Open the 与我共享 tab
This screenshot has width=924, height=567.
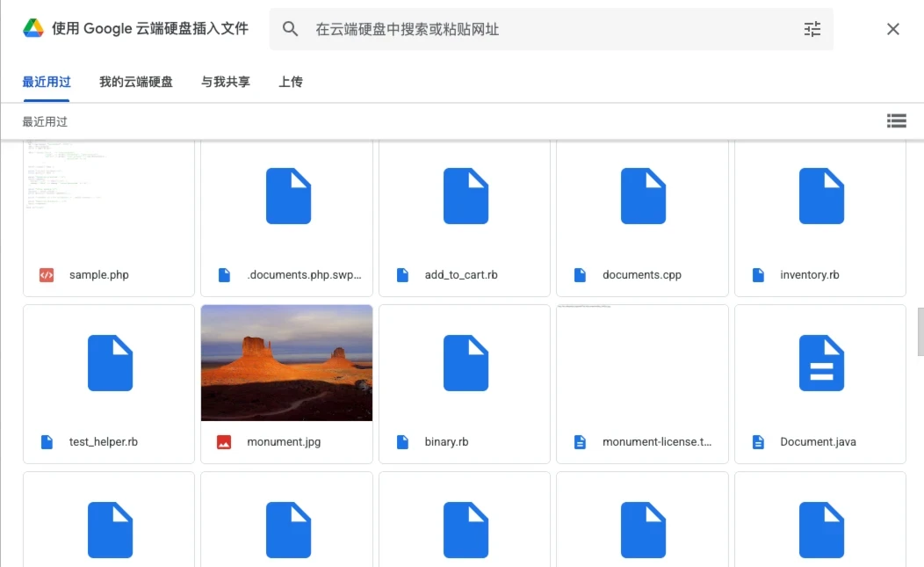coord(225,81)
